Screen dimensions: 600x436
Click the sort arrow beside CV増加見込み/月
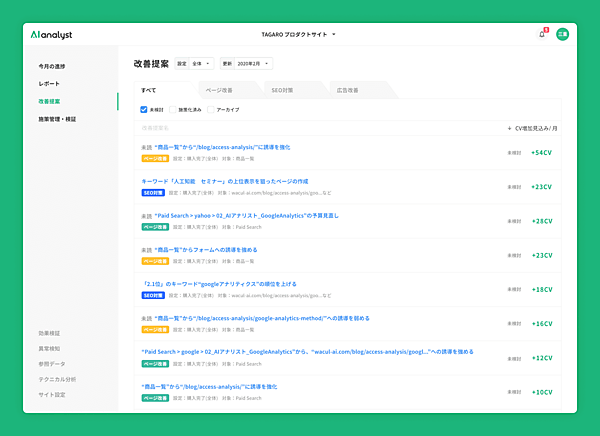pos(509,129)
